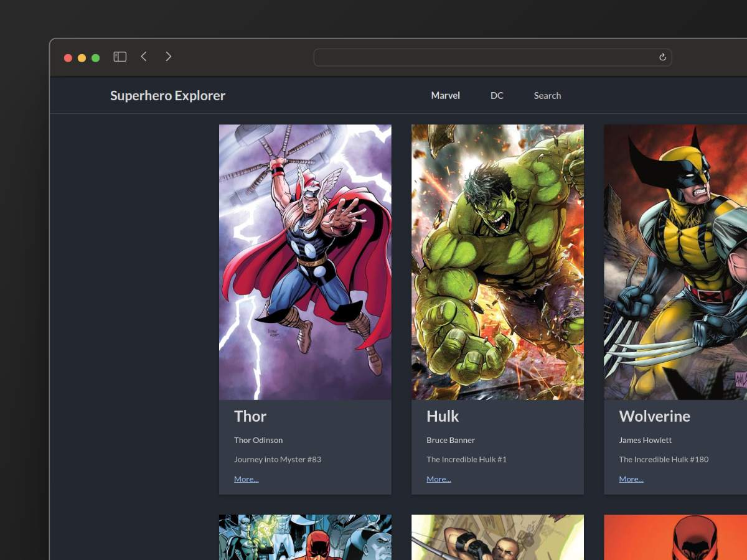Toggle the browser sidebar icon

(x=120, y=57)
